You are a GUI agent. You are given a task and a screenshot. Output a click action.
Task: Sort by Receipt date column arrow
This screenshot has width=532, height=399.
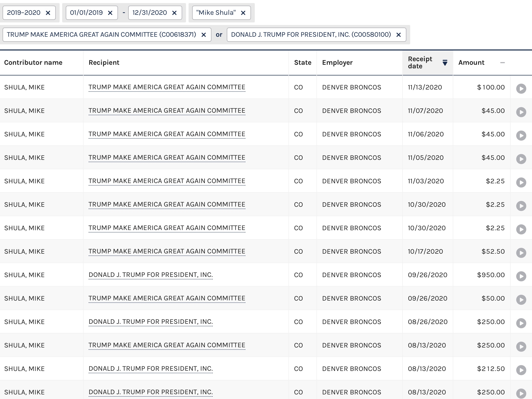click(445, 63)
